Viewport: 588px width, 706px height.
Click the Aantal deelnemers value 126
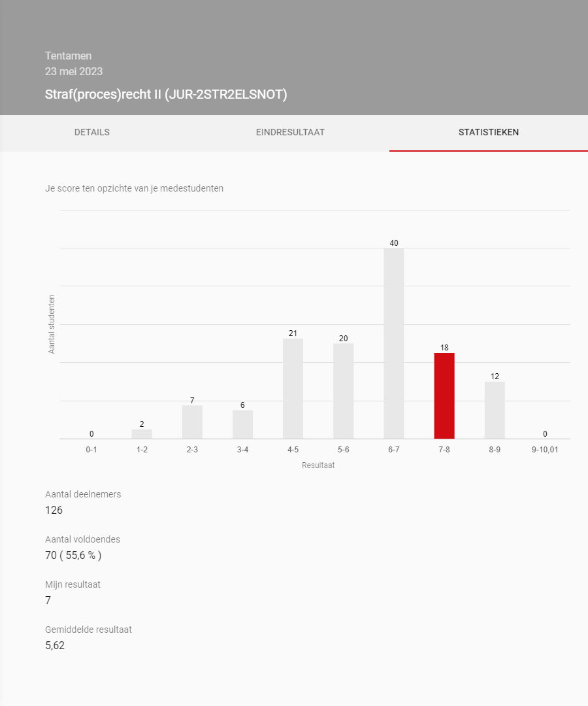coord(54,510)
